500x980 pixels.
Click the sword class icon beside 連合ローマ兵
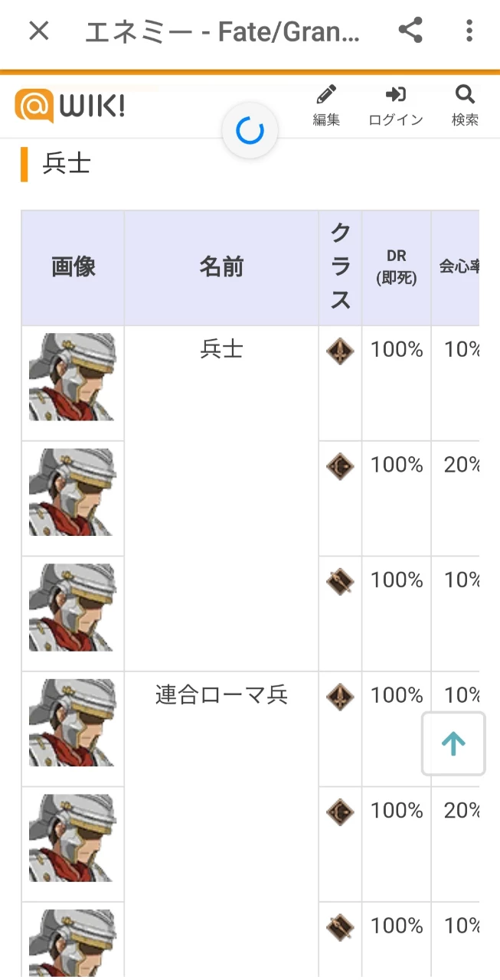click(x=340, y=697)
